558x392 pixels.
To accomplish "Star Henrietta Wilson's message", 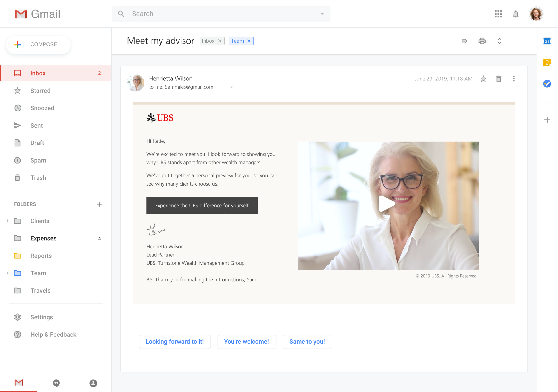I will click(483, 79).
